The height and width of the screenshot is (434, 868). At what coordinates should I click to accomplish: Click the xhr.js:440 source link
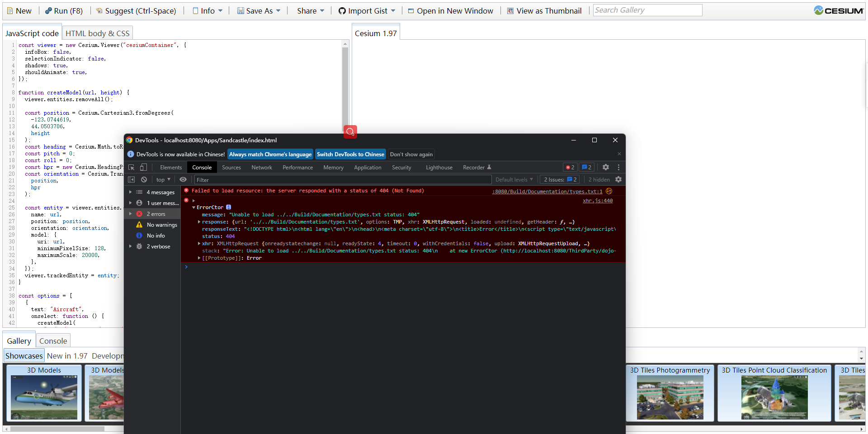click(x=597, y=200)
